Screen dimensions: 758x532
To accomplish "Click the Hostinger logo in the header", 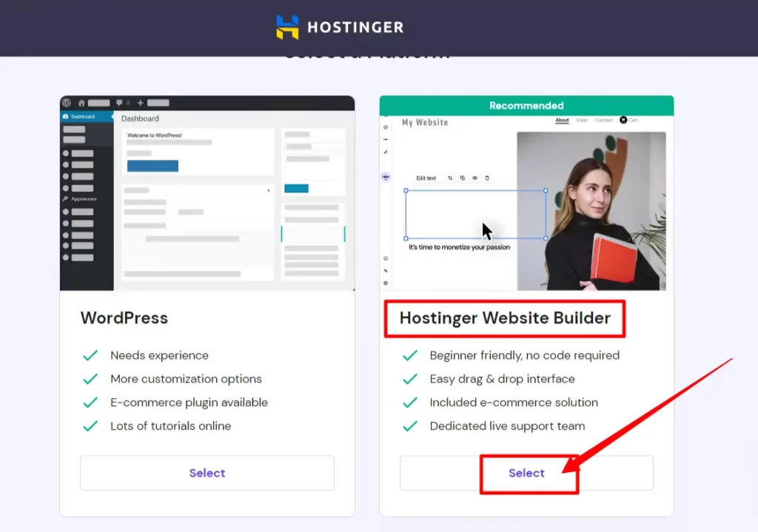I will point(340,27).
